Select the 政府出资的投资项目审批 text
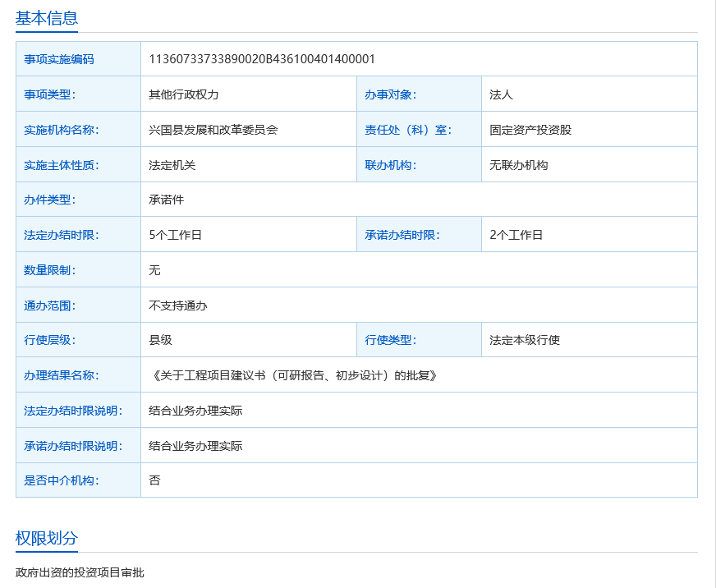The height and width of the screenshot is (588, 716). (80, 572)
